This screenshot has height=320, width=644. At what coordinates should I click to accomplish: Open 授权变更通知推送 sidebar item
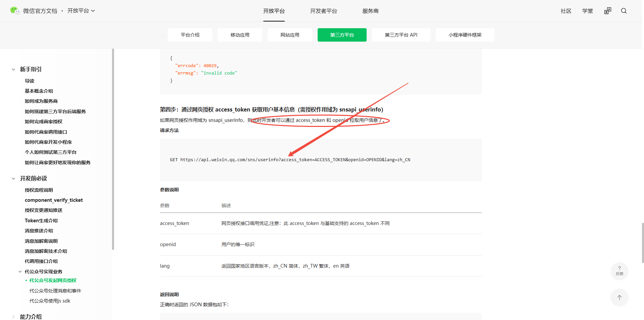coord(44,210)
